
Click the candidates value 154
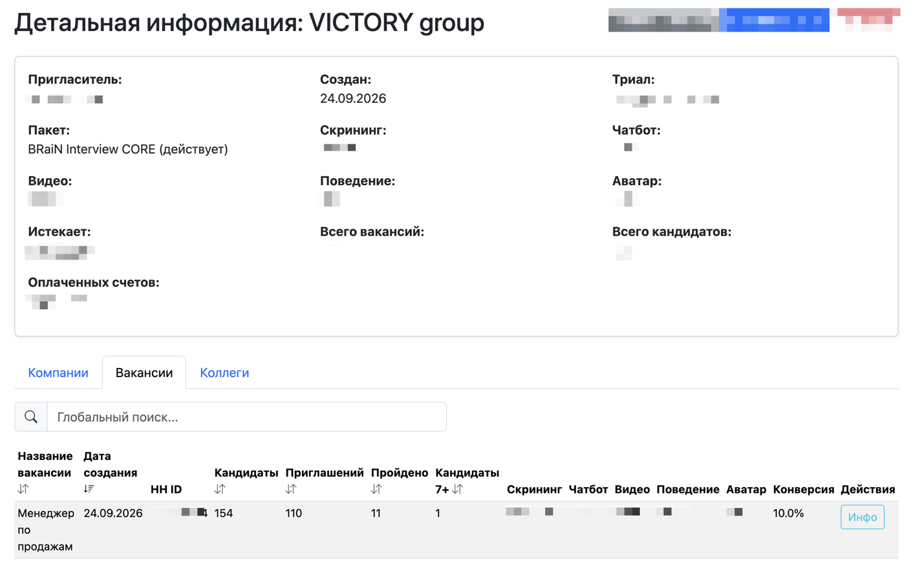[224, 513]
